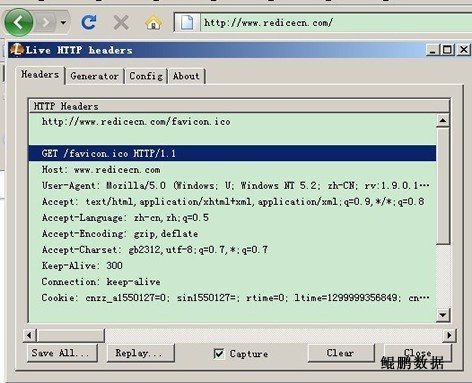Select the Accept: text/html header line

click(x=232, y=201)
